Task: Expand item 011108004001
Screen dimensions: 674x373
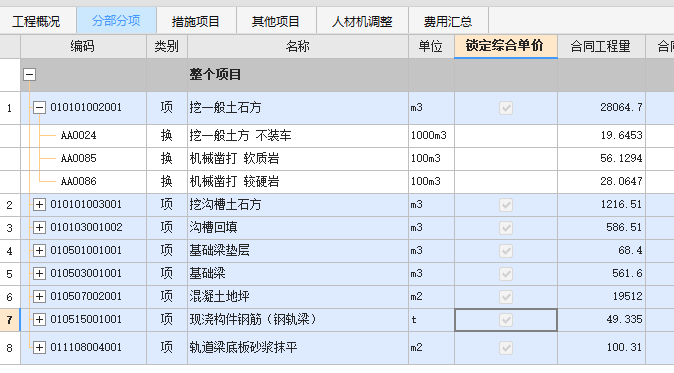Action: coord(39,347)
